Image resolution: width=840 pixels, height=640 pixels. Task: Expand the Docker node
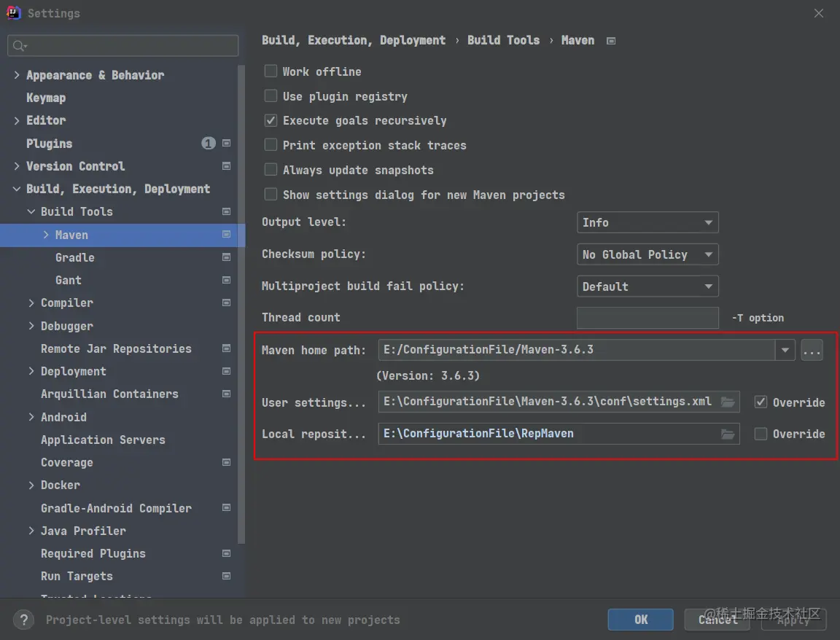31,485
